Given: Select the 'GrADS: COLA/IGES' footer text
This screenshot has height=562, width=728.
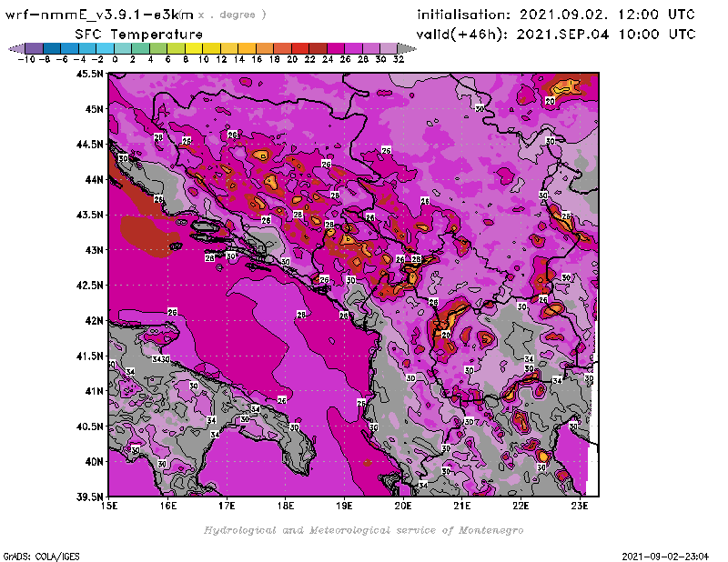Looking at the screenshot, I should coord(41,557).
